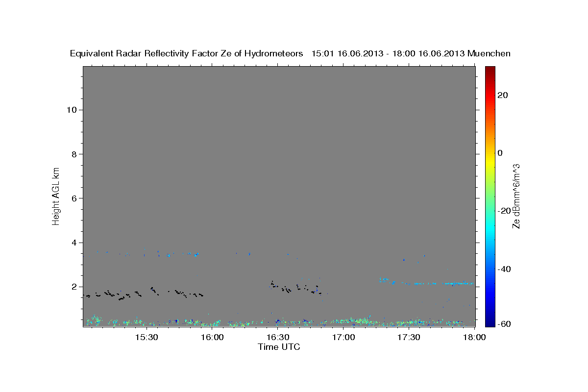This screenshot has width=588, height=392.
Task: Click the colorbar label -60
Action: point(504,324)
